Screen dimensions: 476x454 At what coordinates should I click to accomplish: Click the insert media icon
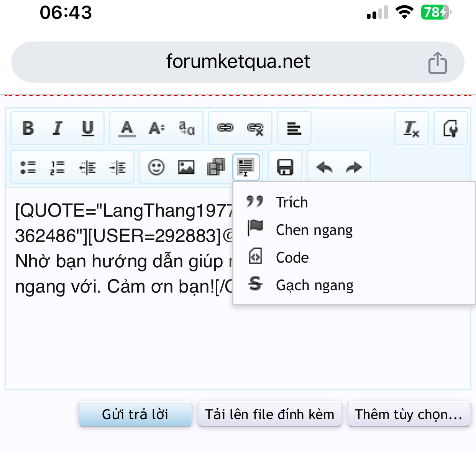(x=216, y=168)
